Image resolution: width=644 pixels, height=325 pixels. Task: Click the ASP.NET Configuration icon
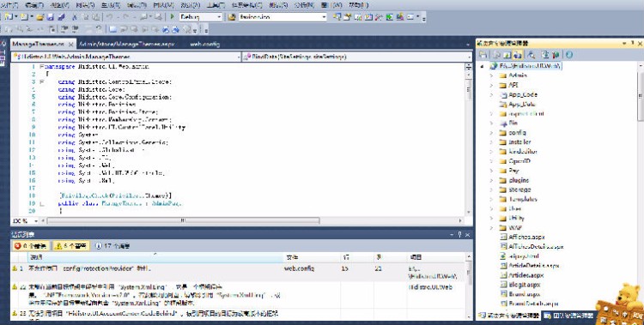(556, 55)
